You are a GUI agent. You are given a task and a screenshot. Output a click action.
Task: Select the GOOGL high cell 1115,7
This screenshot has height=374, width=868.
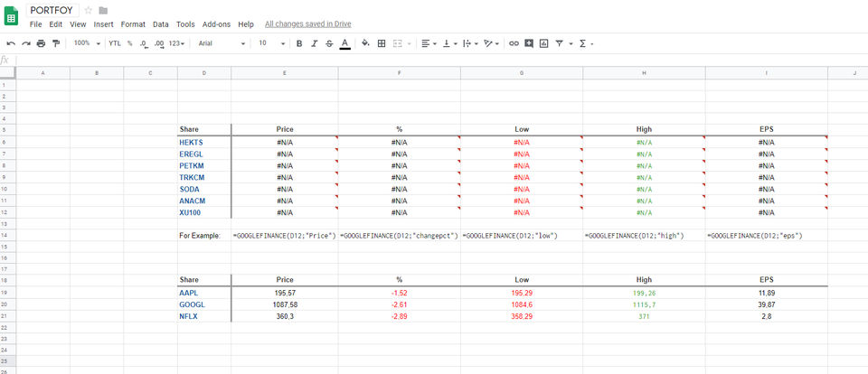pyautogui.click(x=644, y=304)
